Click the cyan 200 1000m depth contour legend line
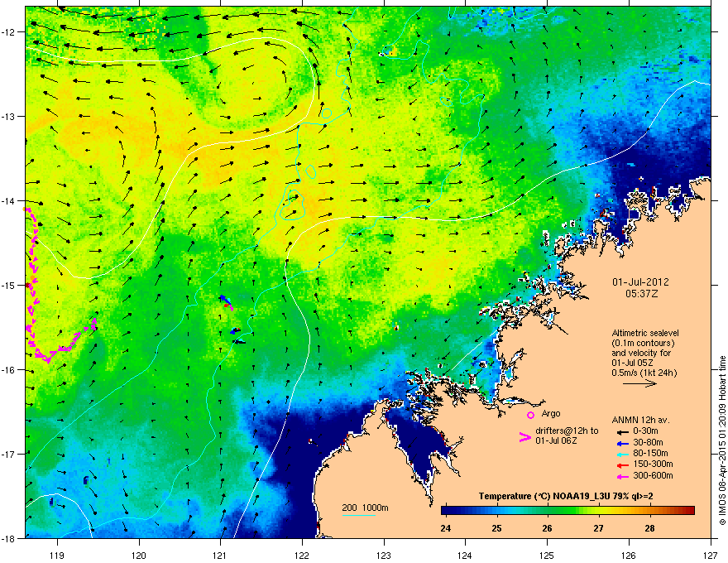Screen dimensions: 728x563 click(x=358, y=515)
